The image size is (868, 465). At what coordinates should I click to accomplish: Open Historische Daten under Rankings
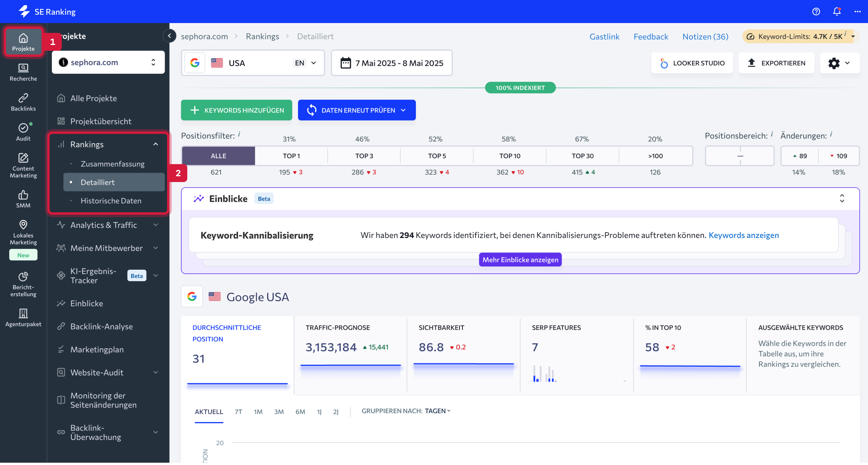111,201
